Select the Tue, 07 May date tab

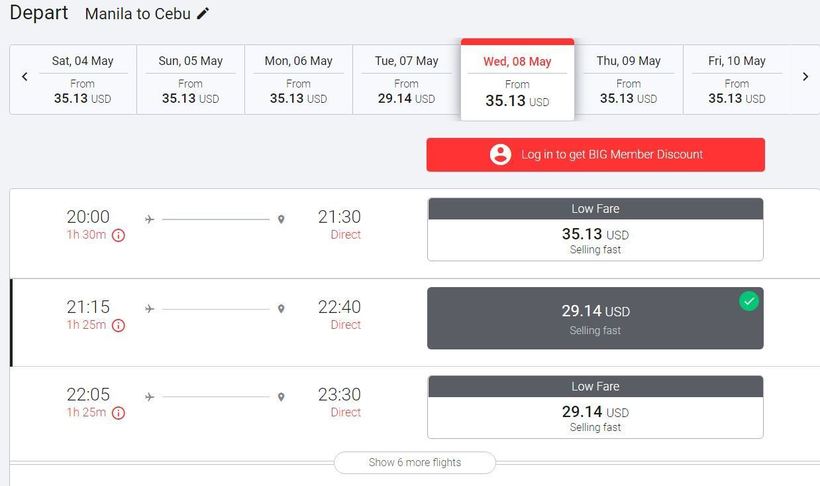coord(406,79)
